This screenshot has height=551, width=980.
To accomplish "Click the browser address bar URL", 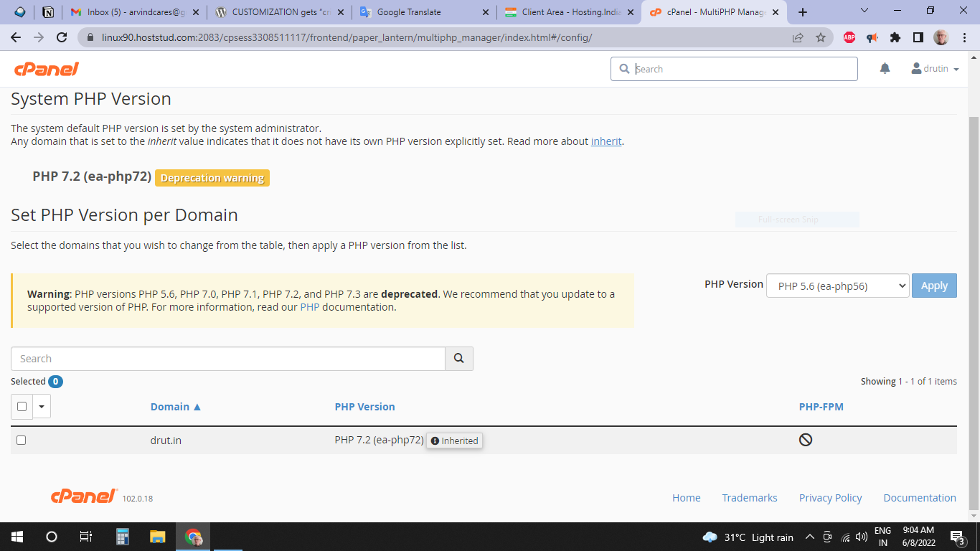I will point(347,37).
